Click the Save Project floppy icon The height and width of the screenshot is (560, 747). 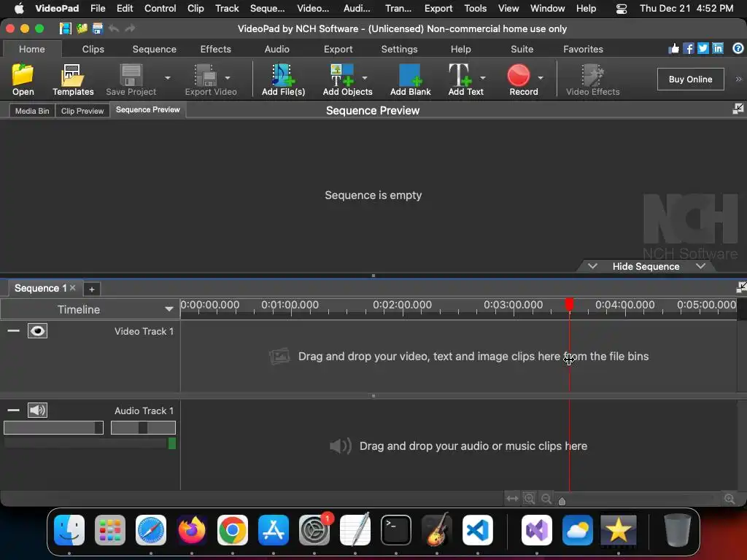coord(131,75)
